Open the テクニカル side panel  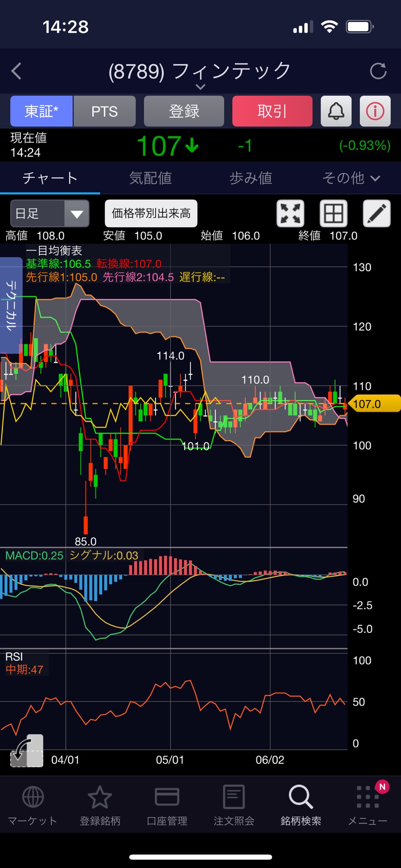tap(11, 305)
